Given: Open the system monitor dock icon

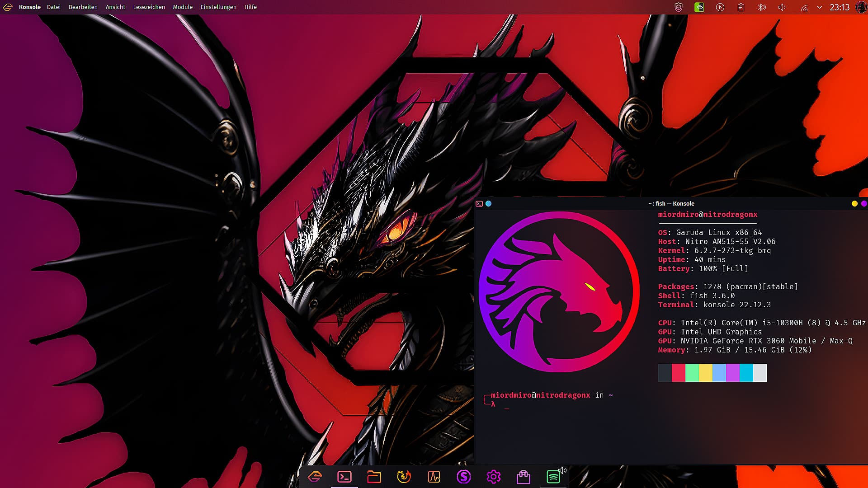Looking at the screenshot, I should pos(434,477).
